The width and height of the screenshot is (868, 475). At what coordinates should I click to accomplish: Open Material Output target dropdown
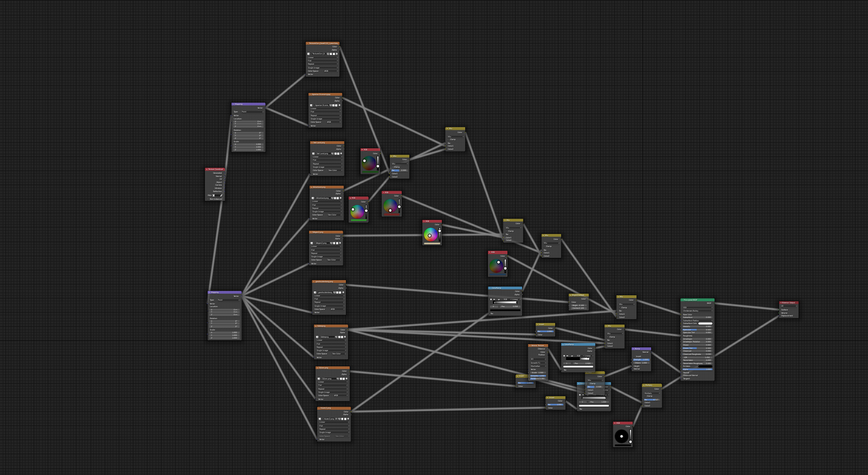(x=789, y=306)
